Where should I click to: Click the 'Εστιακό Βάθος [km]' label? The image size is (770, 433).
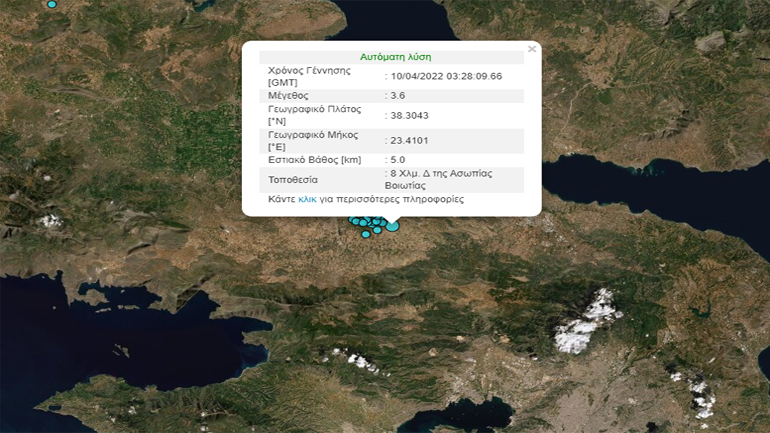[314, 160]
